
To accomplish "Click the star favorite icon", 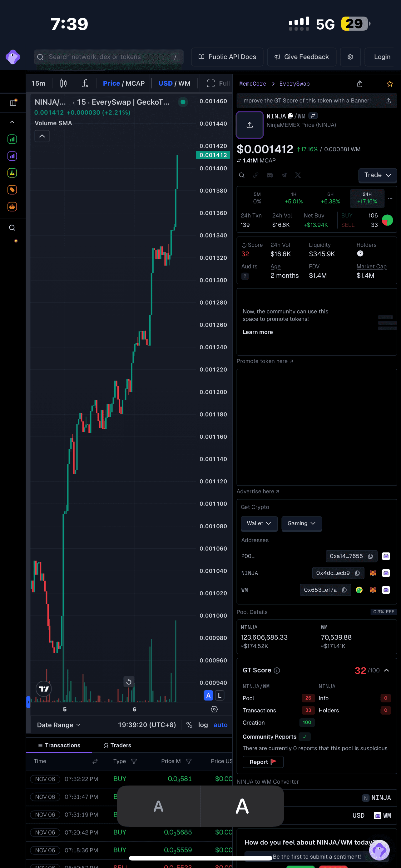I will [x=389, y=84].
